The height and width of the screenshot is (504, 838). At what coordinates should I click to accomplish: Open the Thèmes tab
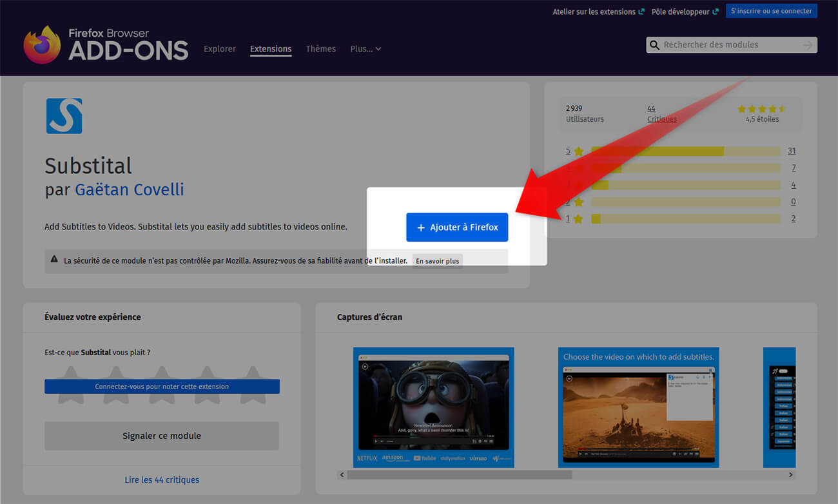(321, 49)
